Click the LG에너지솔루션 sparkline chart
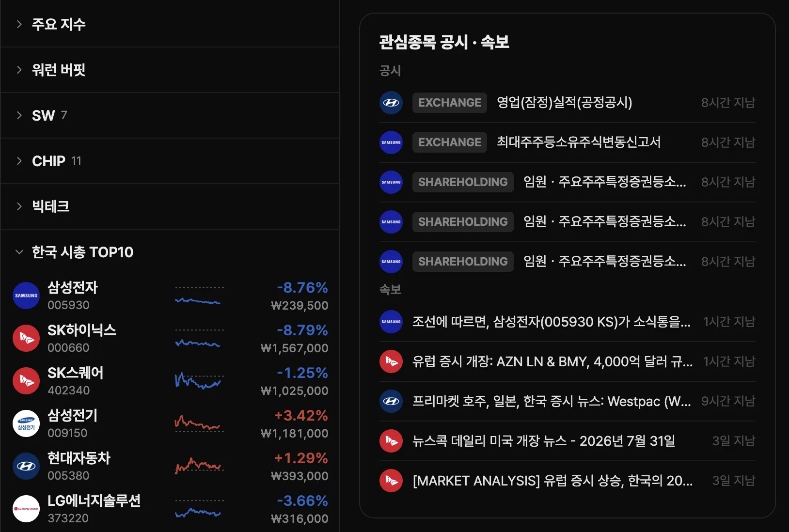The width and height of the screenshot is (789, 532). [199, 509]
